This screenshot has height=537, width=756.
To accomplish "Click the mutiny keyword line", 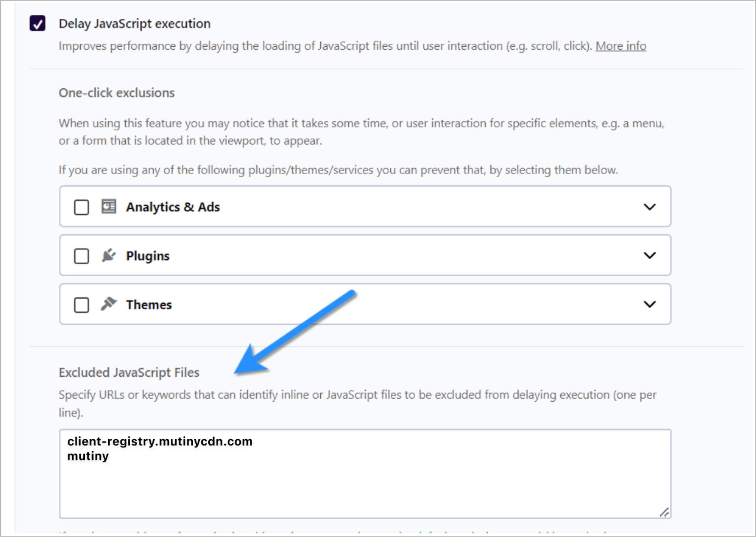I will [x=88, y=456].
